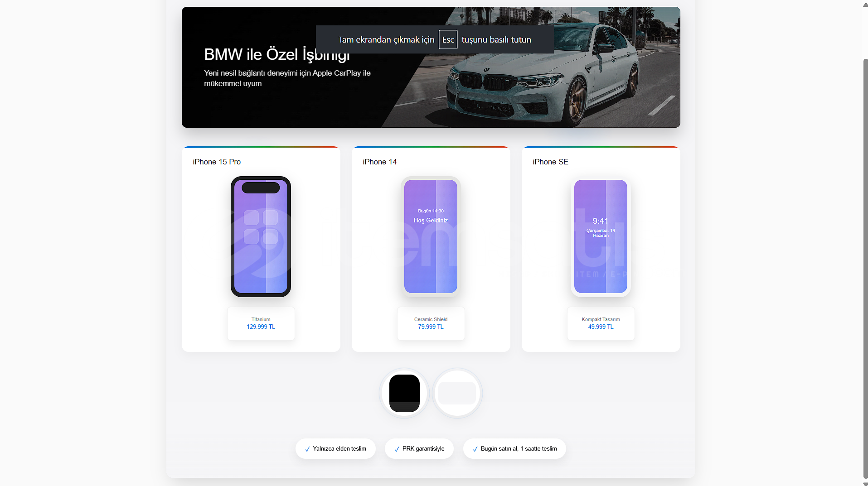
Task: Click checkmark icon beside Yalnızca elden teslim
Action: click(307, 449)
